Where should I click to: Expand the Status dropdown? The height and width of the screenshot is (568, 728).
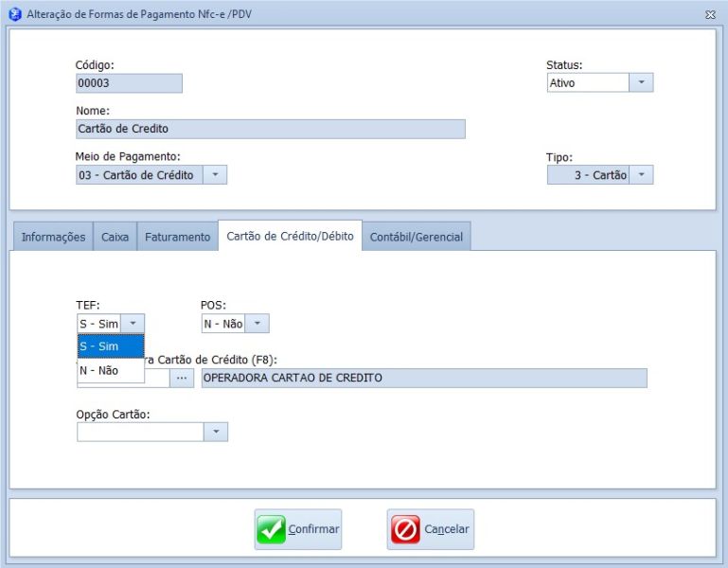[641, 82]
